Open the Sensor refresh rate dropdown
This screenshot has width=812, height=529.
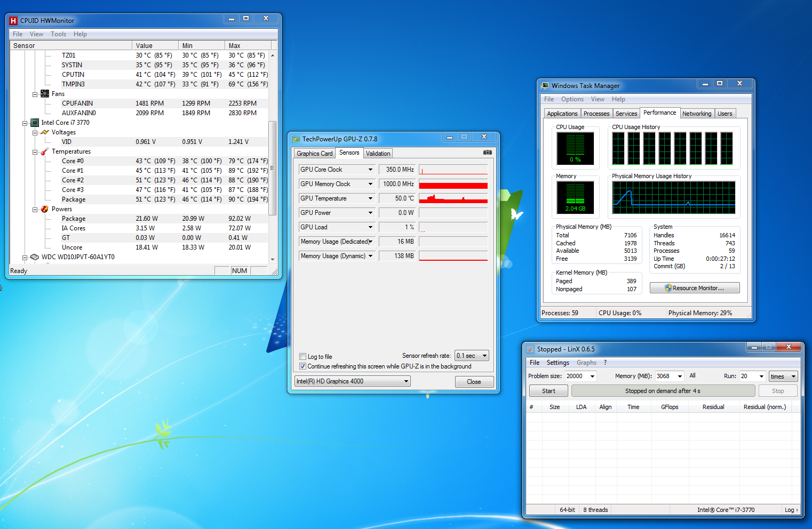pos(472,356)
